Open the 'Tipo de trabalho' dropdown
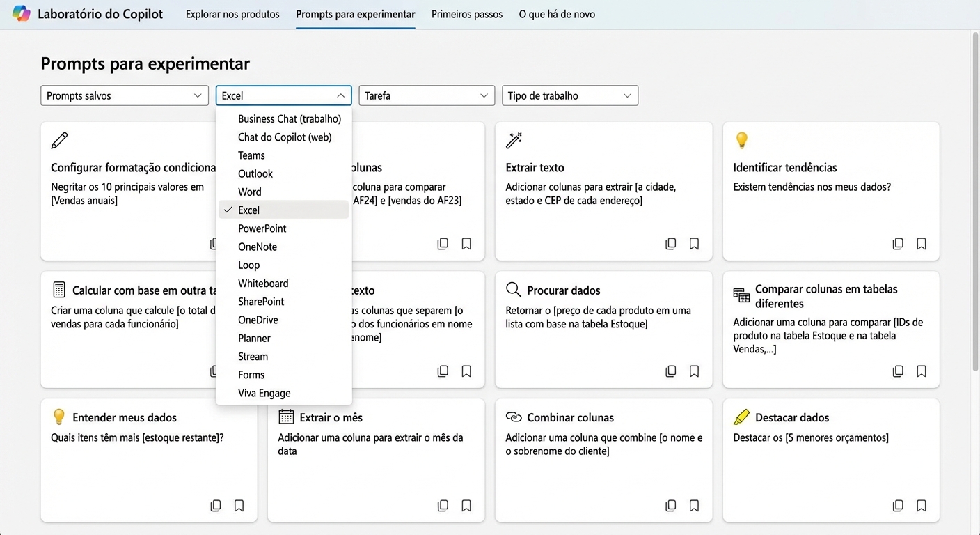Image resolution: width=980 pixels, height=535 pixels. tap(569, 96)
